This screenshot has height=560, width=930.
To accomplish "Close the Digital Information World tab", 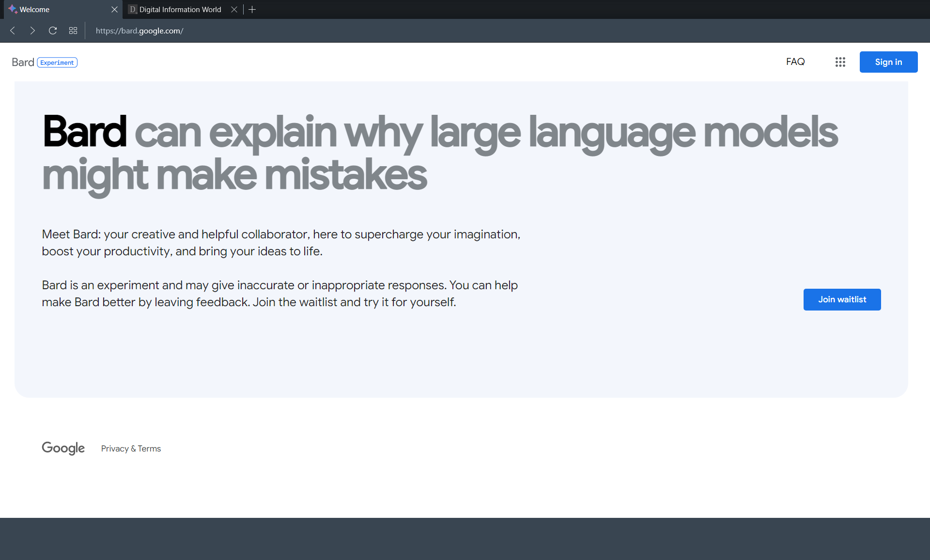I will [234, 9].
